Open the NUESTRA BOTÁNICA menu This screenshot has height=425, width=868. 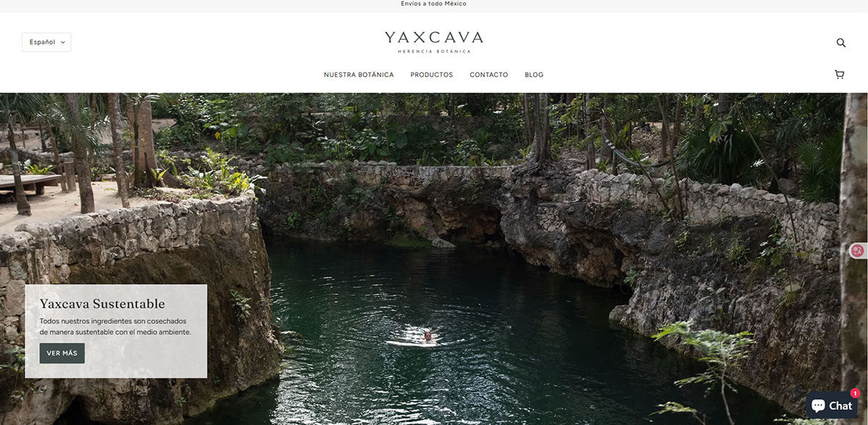point(359,74)
